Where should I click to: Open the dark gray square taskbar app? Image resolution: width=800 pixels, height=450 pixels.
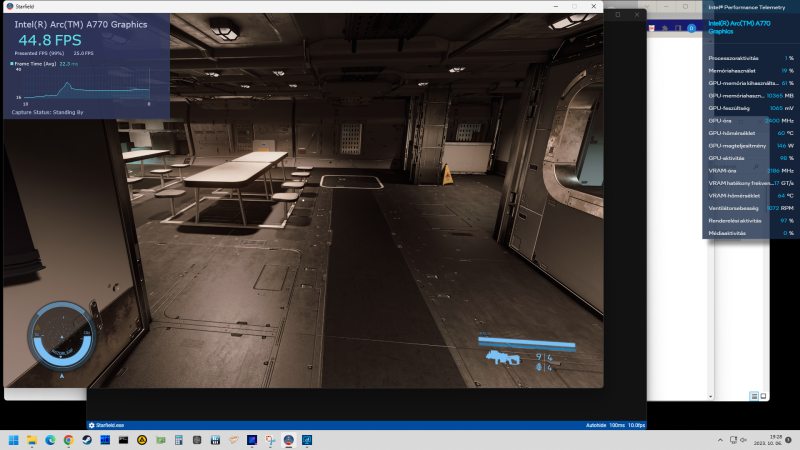click(x=197, y=440)
